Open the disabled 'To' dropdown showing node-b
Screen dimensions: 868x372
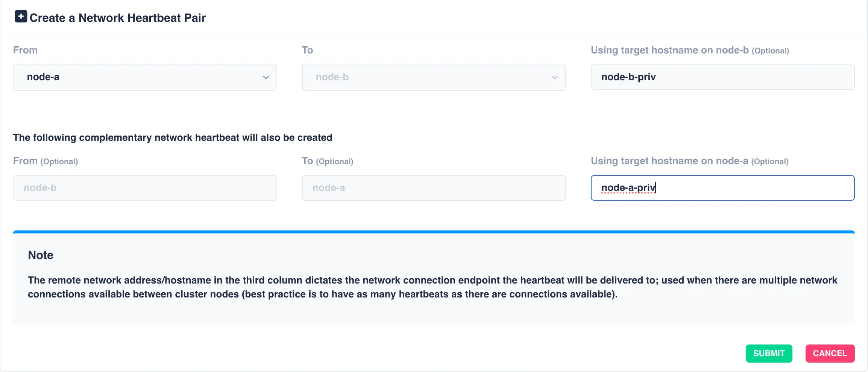pos(433,77)
